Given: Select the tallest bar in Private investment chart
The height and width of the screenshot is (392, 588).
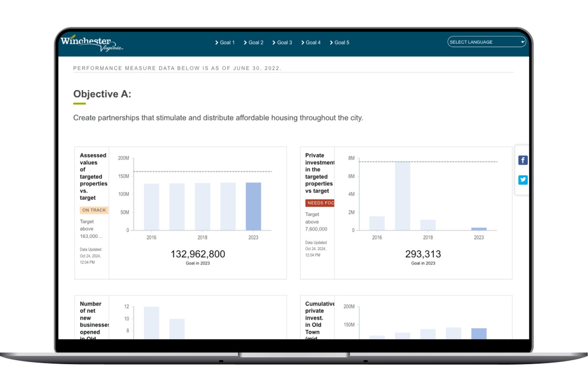Looking at the screenshot, I should (x=402, y=196).
